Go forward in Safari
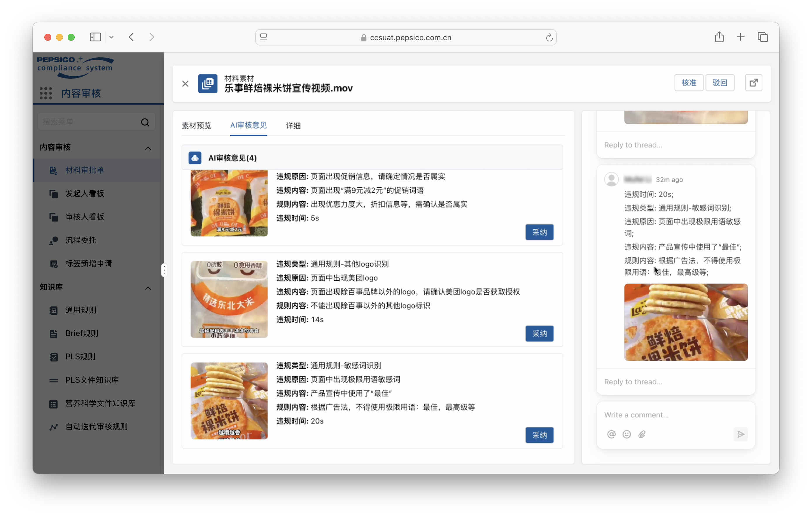 point(152,37)
